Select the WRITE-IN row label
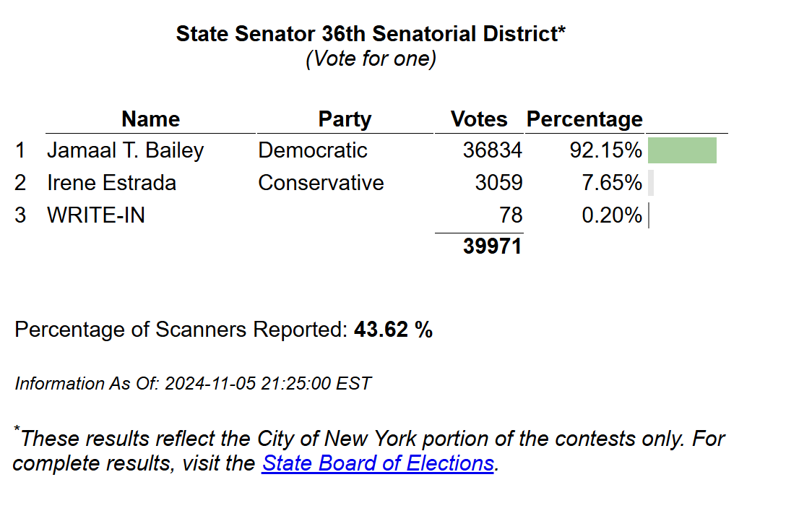 pyautogui.click(x=96, y=215)
